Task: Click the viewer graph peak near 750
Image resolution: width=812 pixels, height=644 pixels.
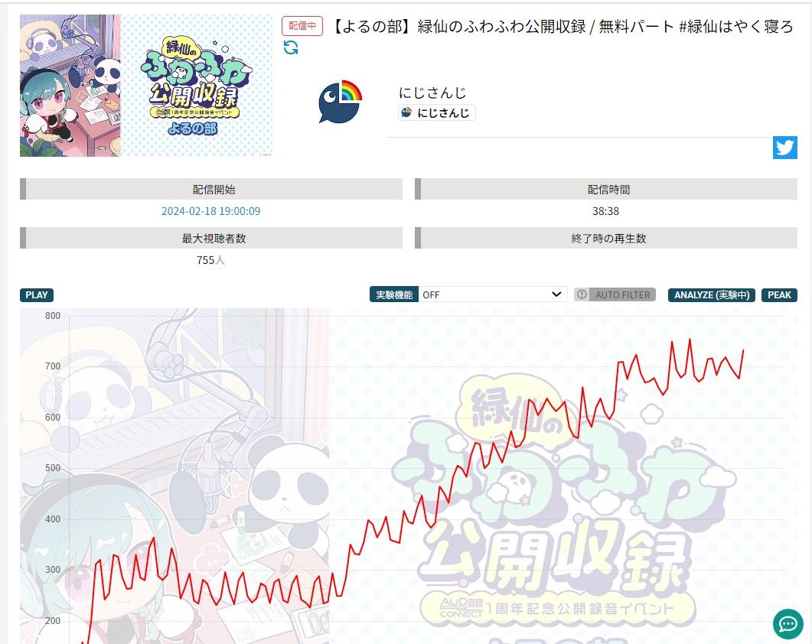Action: [x=690, y=340]
